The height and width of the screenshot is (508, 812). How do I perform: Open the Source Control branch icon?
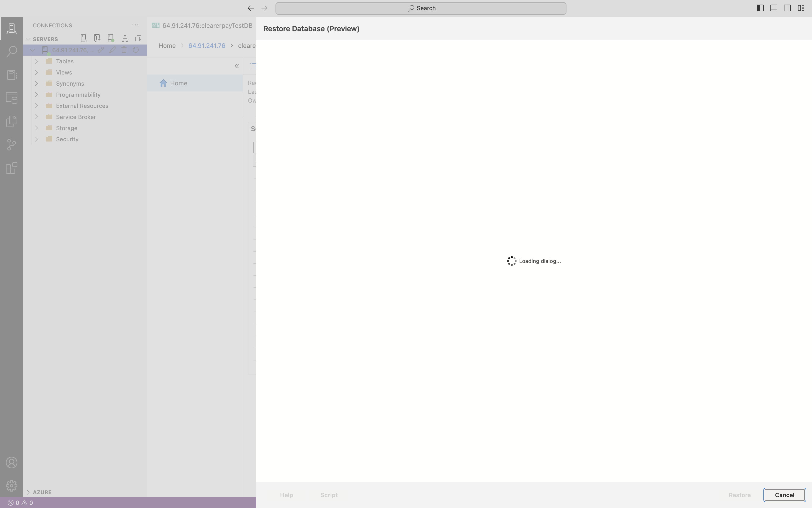coord(11,144)
